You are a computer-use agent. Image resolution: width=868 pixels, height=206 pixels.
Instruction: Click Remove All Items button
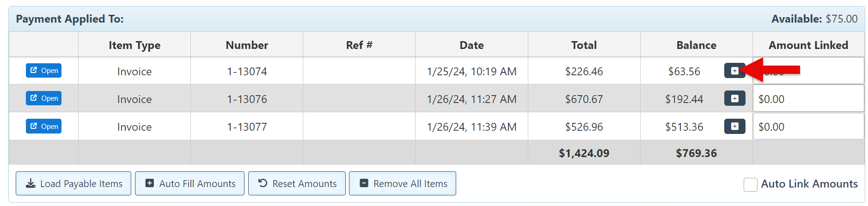403,184
